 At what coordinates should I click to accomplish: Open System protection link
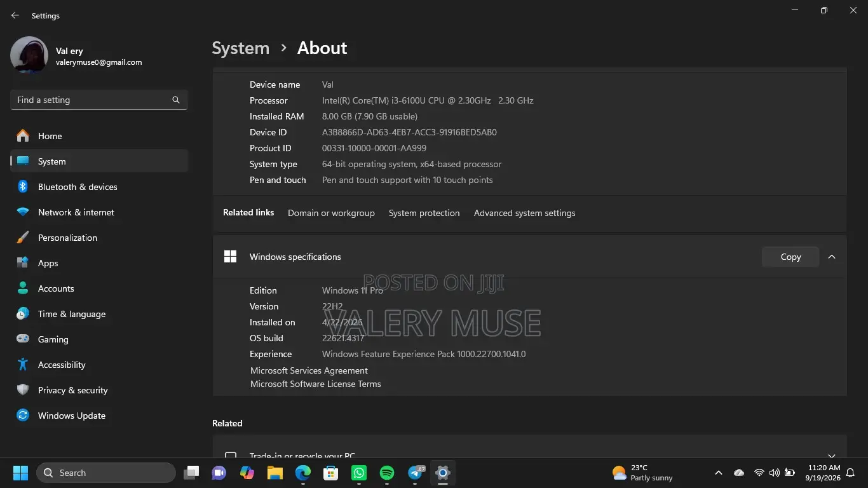point(424,213)
